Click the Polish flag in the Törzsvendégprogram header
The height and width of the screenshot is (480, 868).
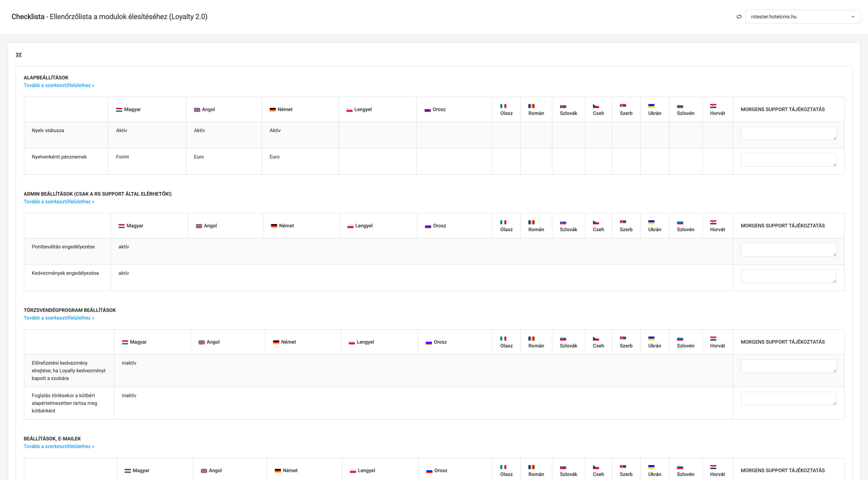tap(352, 342)
